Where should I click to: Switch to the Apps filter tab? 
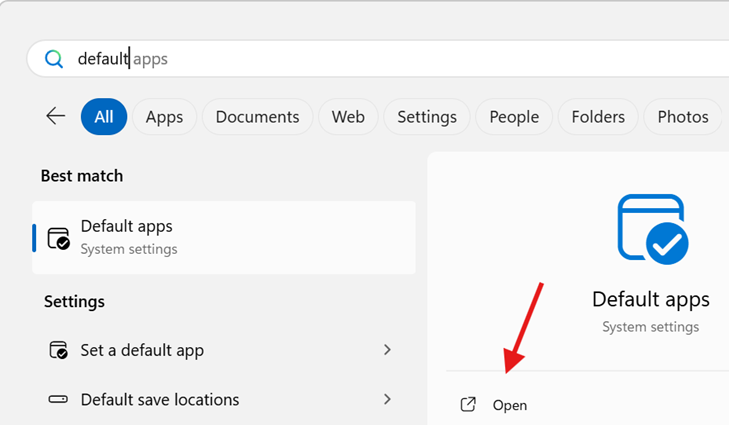(x=164, y=117)
